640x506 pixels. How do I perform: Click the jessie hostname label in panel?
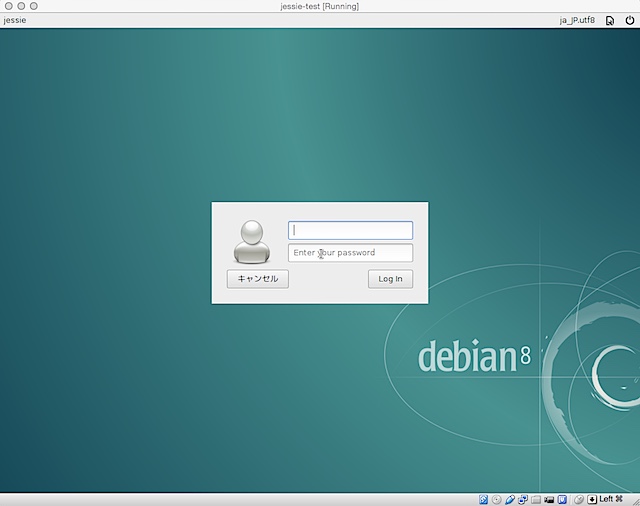pos(15,20)
